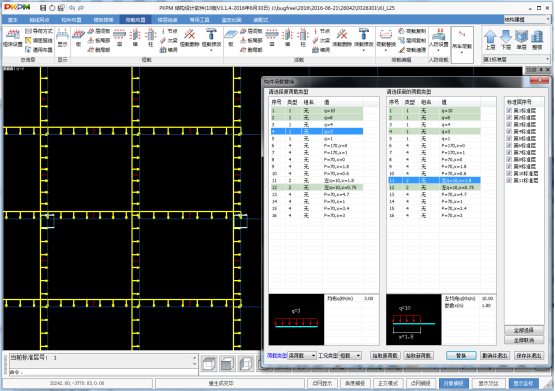The width and height of the screenshot is (555, 391).
Task: Click the 全部选择 button
Action: point(524,330)
